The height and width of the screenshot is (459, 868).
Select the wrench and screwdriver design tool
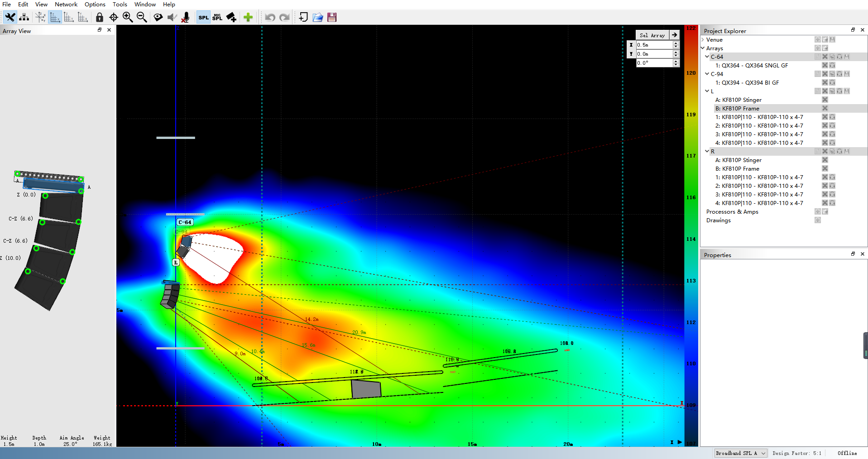[10, 17]
